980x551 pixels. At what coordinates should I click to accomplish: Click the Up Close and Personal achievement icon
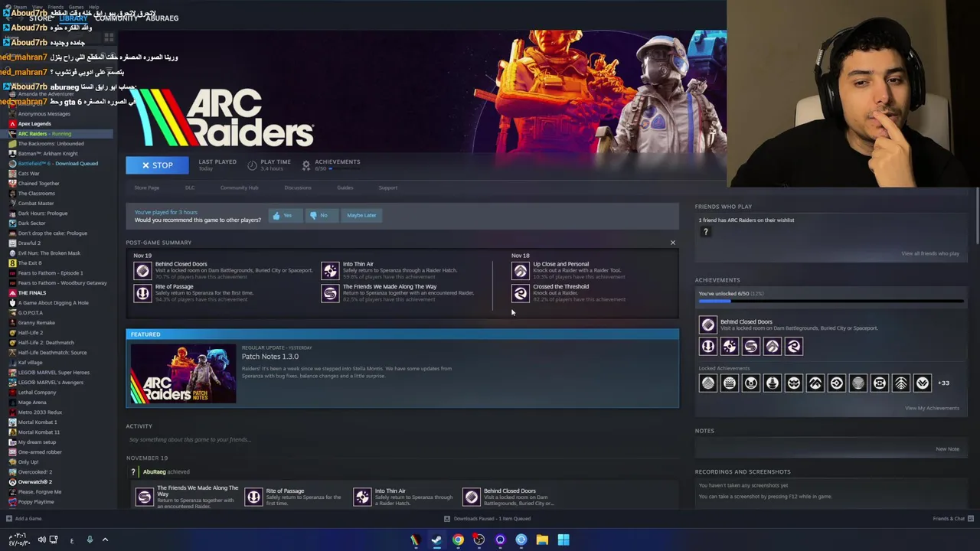(521, 270)
